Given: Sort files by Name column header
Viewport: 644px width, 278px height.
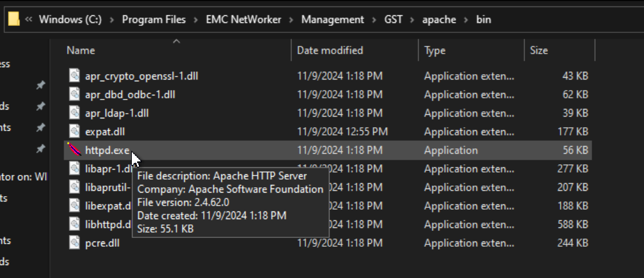Looking at the screenshot, I should tap(81, 51).
